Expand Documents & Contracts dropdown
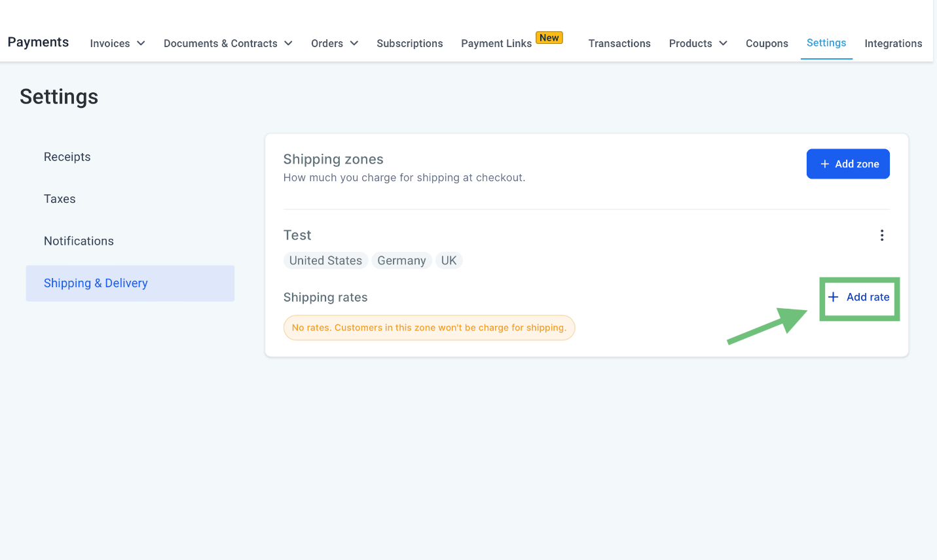937x560 pixels. coord(228,43)
